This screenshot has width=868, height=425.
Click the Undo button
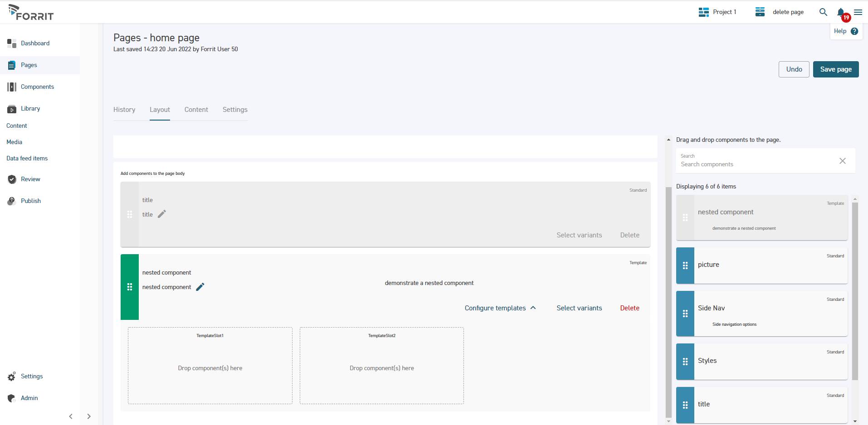pos(794,69)
